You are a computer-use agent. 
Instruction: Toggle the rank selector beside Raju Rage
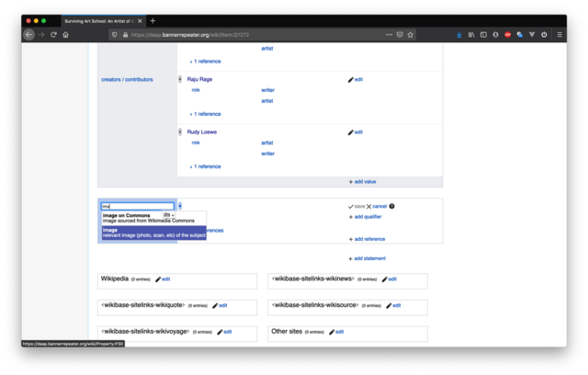coord(180,80)
